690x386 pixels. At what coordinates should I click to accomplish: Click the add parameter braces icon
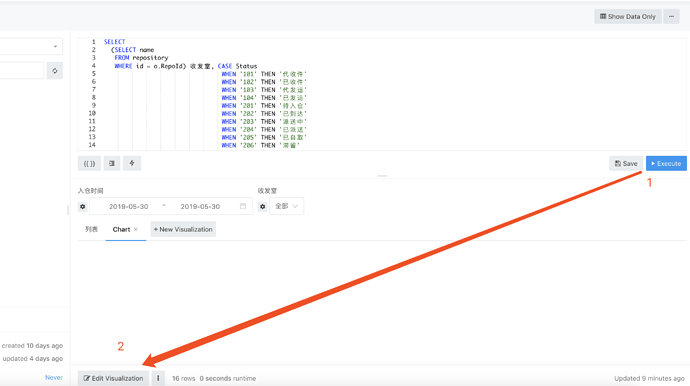coord(89,163)
